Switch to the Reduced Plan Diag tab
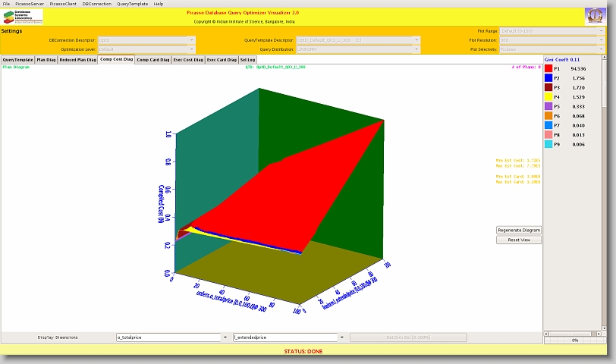The height and width of the screenshot is (364, 616). pyautogui.click(x=77, y=59)
